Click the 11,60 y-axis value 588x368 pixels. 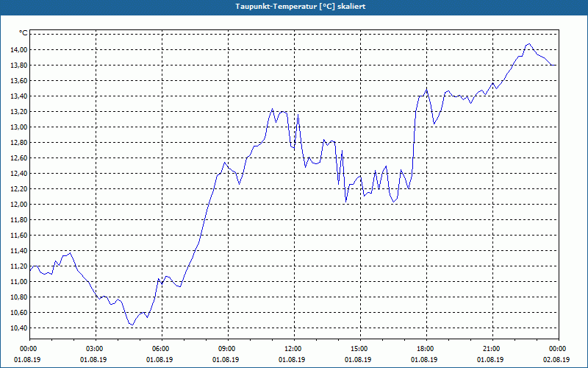pyautogui.click(x=20, y=236)
